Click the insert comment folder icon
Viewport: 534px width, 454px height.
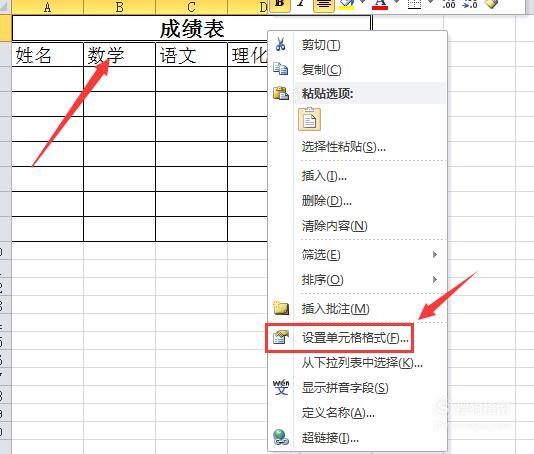coord(281,308)
